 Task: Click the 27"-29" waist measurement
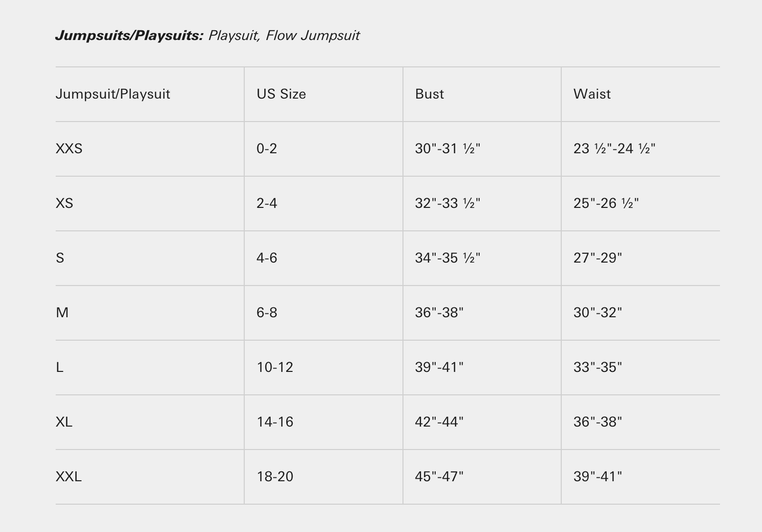point(597,258)
